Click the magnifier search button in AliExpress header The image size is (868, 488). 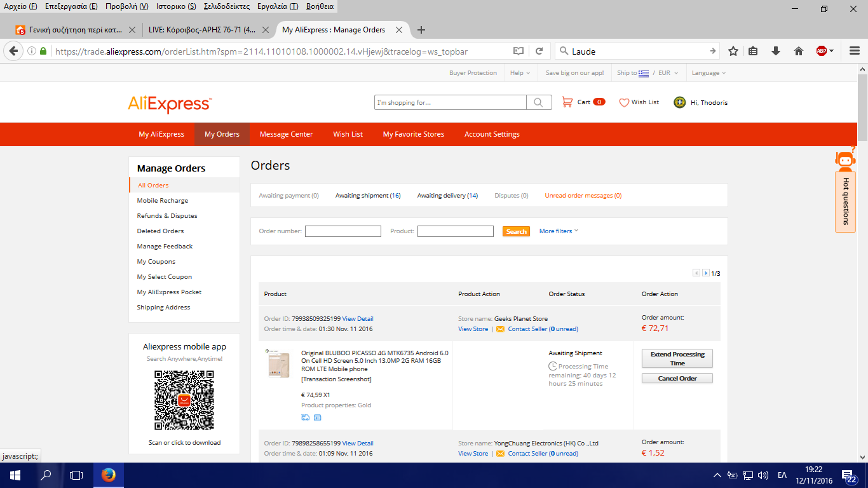[x=538, y=102]
